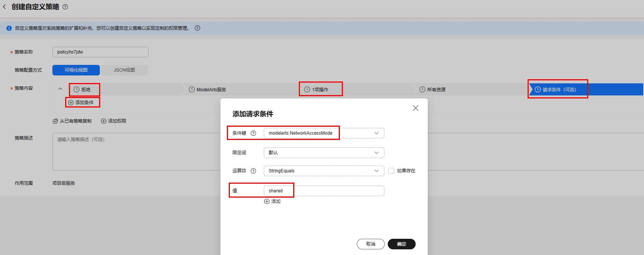Screen dimensions: 644x255
Task: Click the 取消 button
Action: pos(371,244)
